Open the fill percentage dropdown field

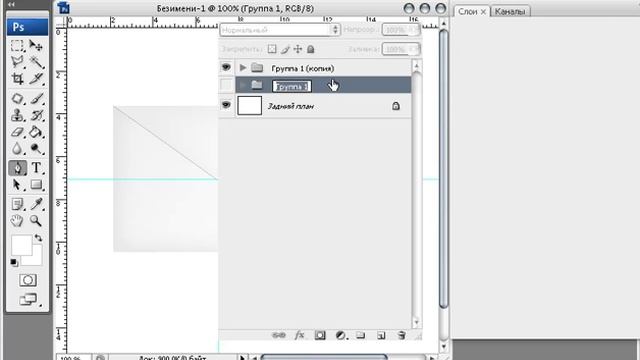pyautogui.click(x=401, y=49)
